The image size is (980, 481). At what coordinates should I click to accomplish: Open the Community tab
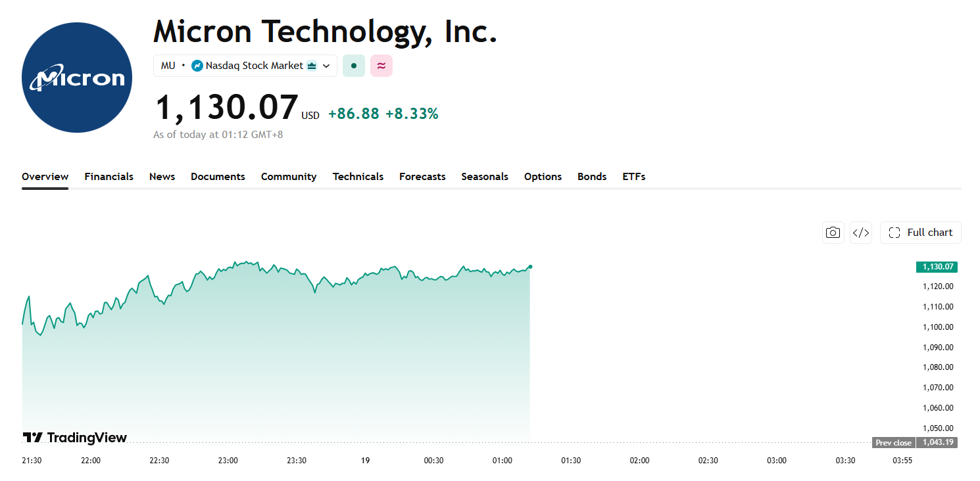coord(289,177)
